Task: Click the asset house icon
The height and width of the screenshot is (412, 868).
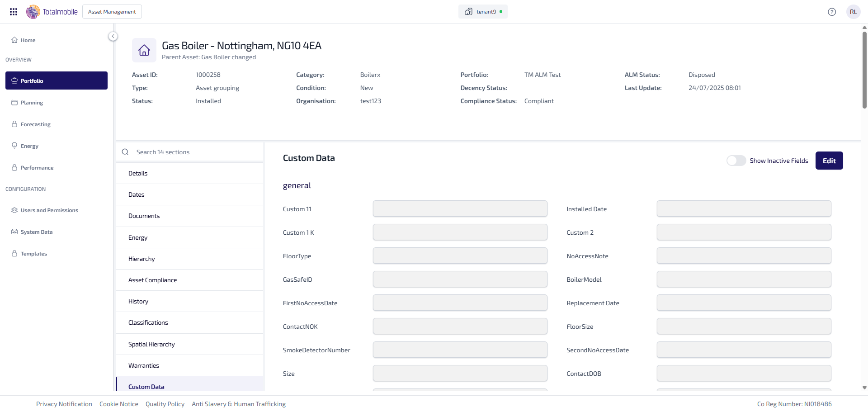Action: [x=144, y=50]
